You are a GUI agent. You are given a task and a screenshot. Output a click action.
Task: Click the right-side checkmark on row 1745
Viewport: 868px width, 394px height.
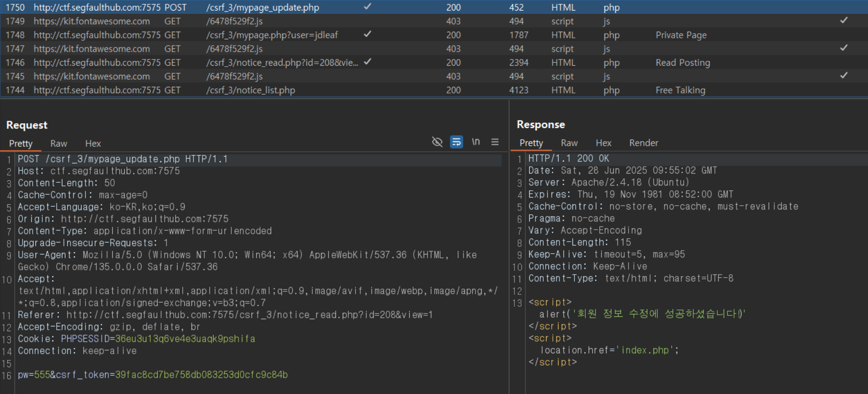click(844, 75)
